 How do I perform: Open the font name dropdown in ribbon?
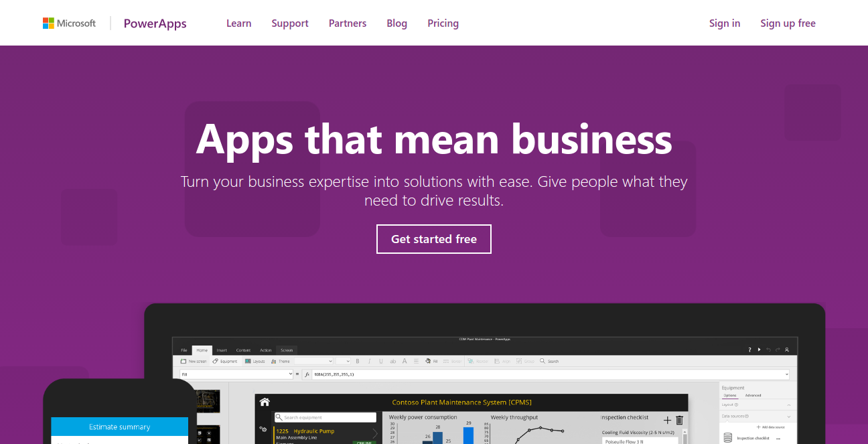click(313, 361)
